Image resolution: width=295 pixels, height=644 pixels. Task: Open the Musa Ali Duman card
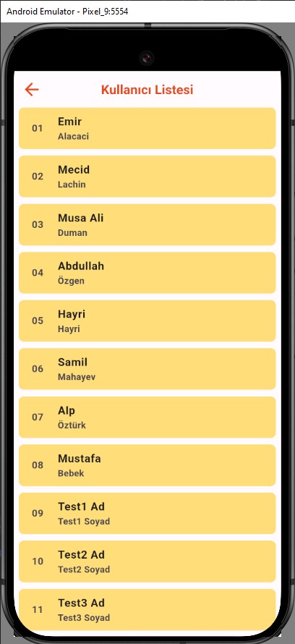[x=147, y=224]
